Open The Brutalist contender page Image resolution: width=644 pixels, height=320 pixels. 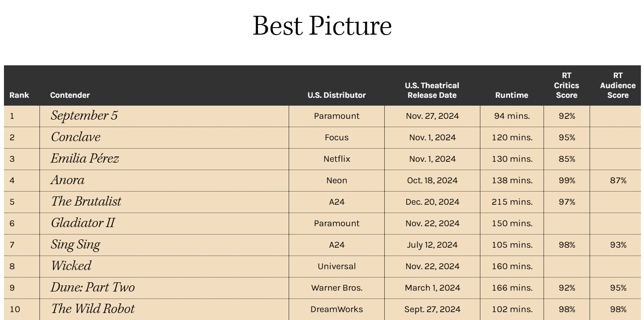pyautogui.click(x=86, y=201)
